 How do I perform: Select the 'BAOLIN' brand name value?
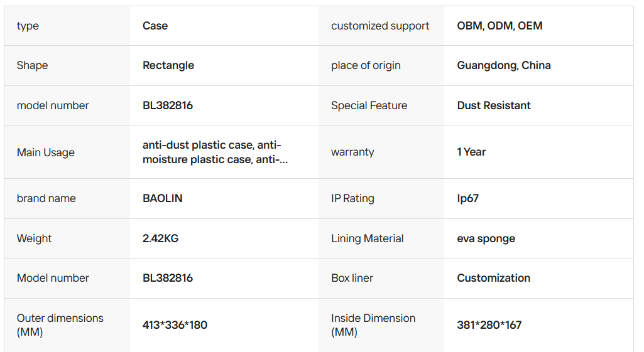pos(162,198)
